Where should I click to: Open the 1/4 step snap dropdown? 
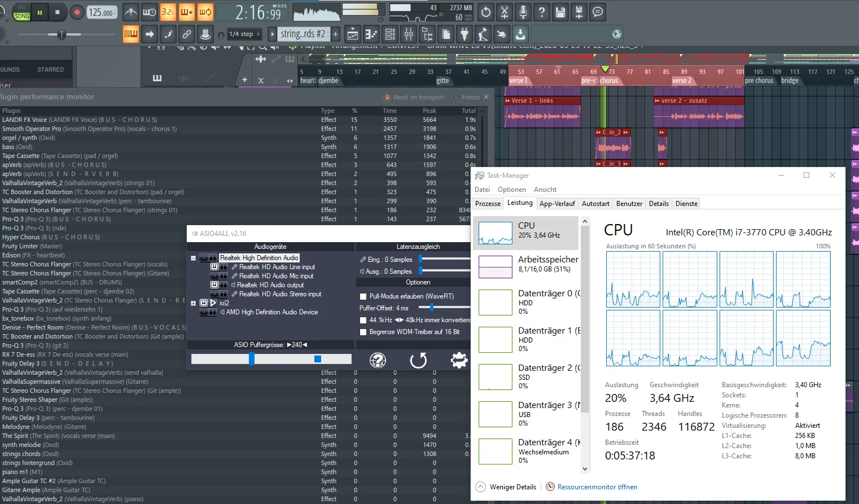point(244,34)
